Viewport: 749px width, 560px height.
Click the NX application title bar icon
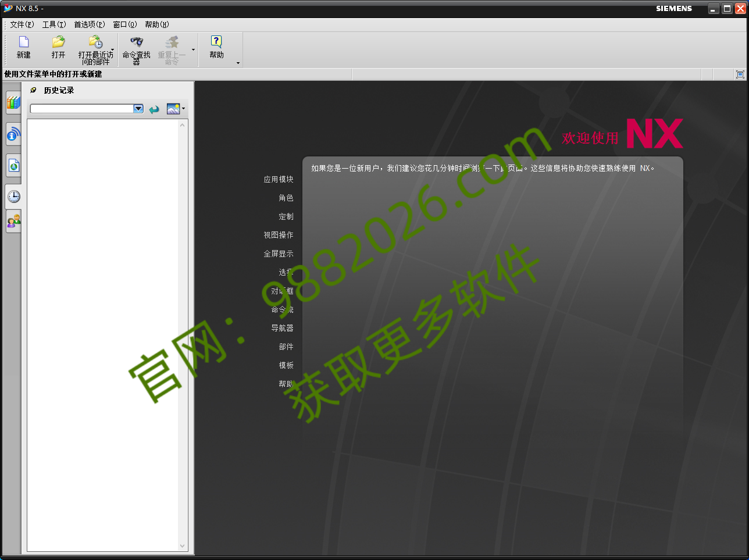pyautogui.click(x=8, y=8)
